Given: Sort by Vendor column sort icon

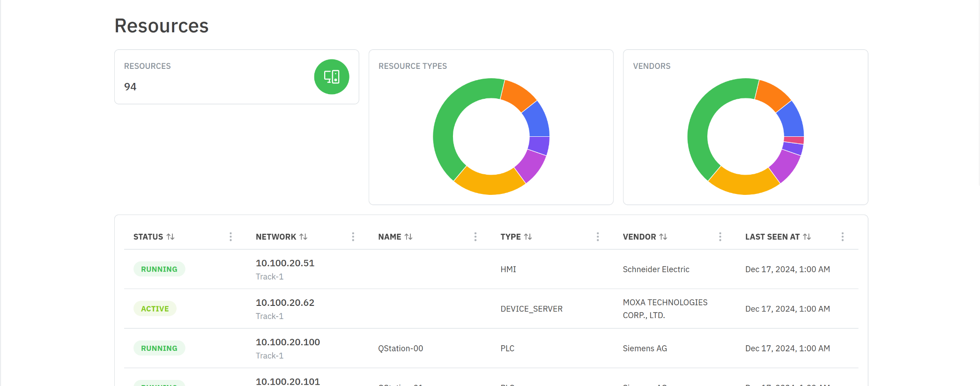Looking at the screenshot, I should [x=663, y=237].
